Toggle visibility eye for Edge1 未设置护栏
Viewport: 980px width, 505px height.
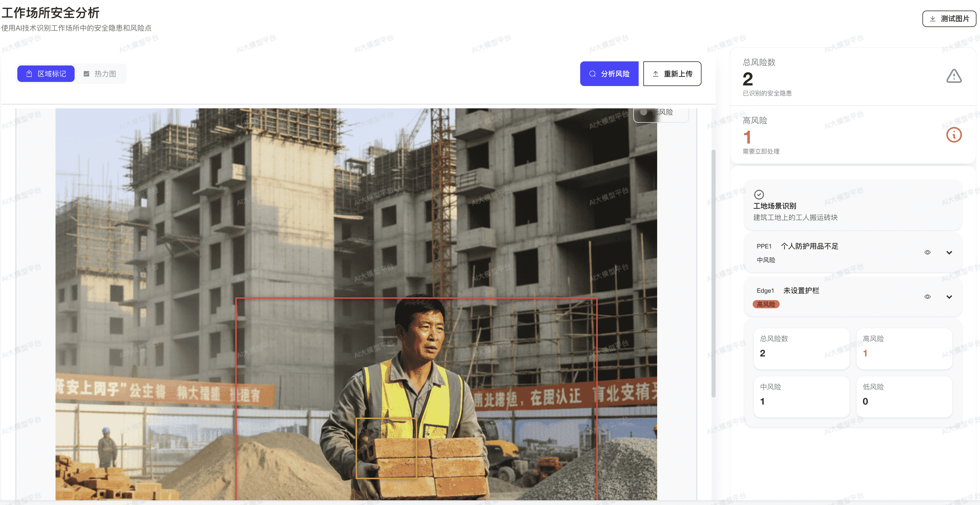927,297
